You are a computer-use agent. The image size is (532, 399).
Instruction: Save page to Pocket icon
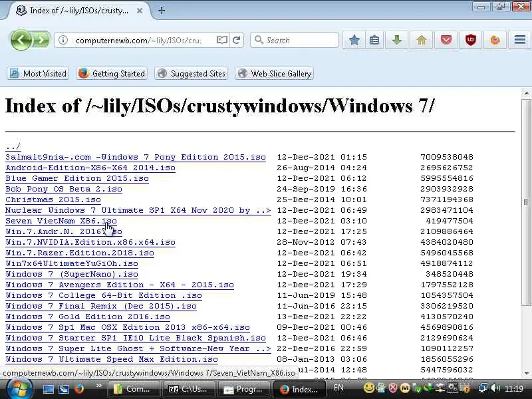tap(446, 40)
